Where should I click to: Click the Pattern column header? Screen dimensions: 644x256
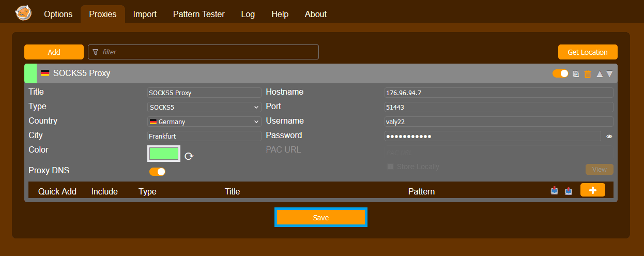click(x=422, y=191)
